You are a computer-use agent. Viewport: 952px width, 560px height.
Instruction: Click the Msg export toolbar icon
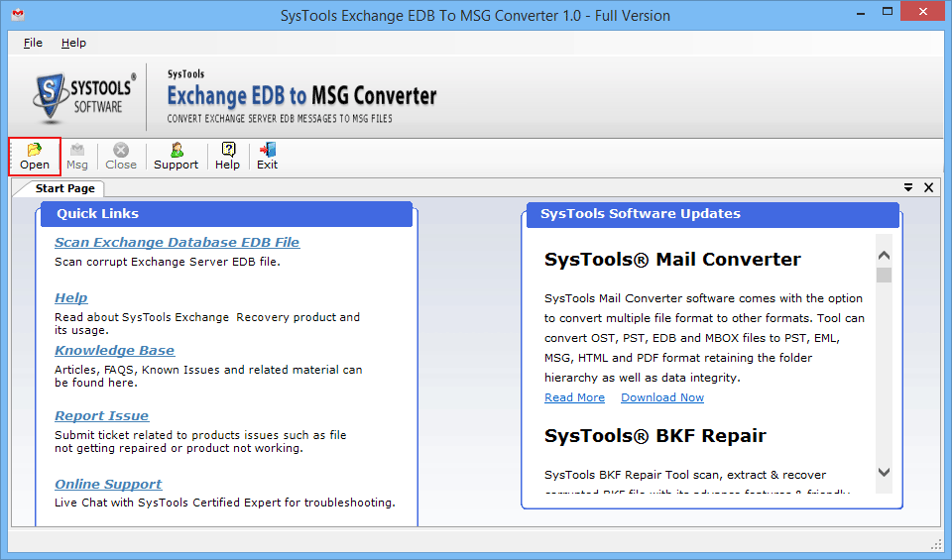pyautogui.click(x=77, y=156)
